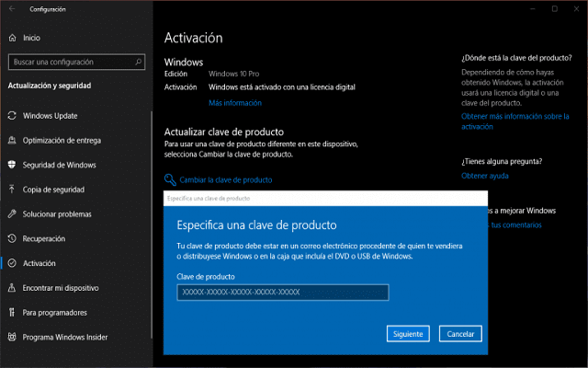
Task: Open the Más información link
Action: coord(235,103)
